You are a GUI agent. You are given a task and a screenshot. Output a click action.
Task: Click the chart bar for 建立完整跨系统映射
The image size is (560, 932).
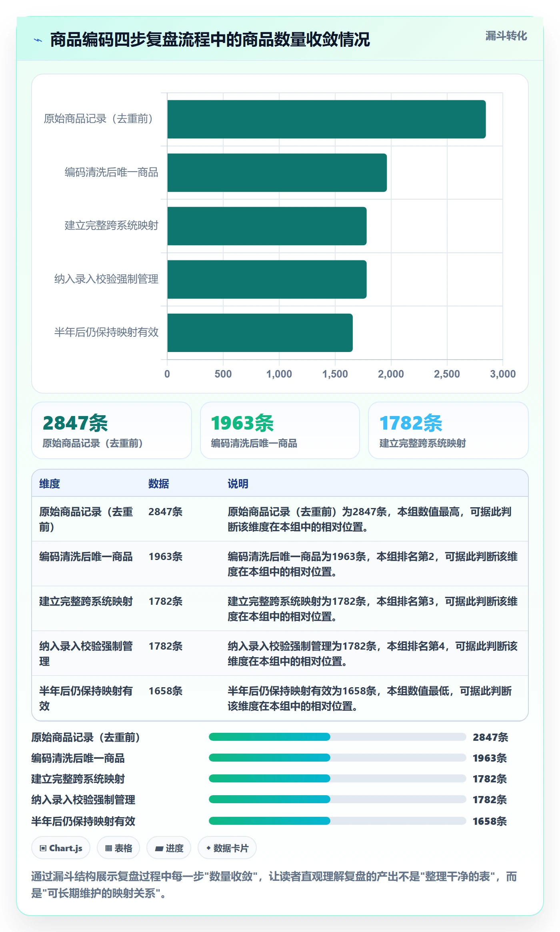click(x=267, y=226)
